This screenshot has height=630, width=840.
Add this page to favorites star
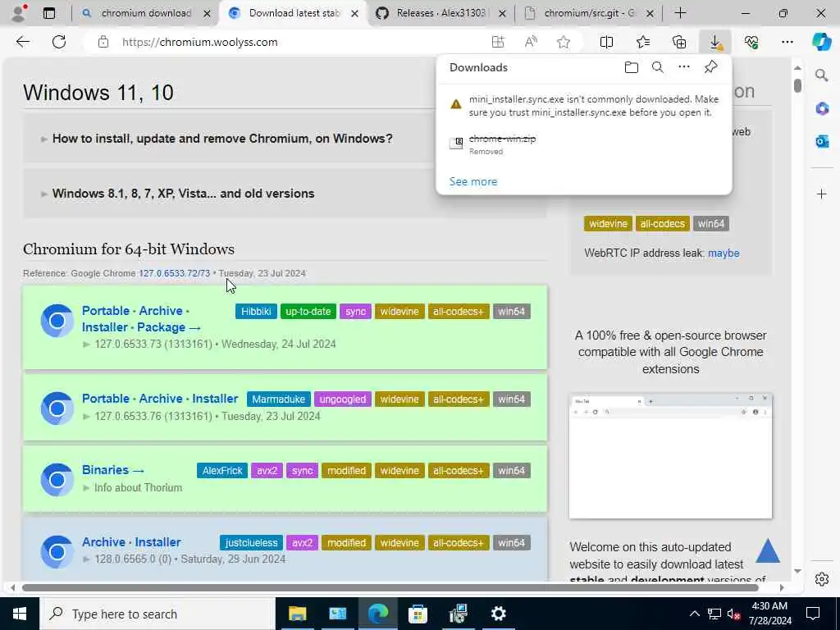563,42
